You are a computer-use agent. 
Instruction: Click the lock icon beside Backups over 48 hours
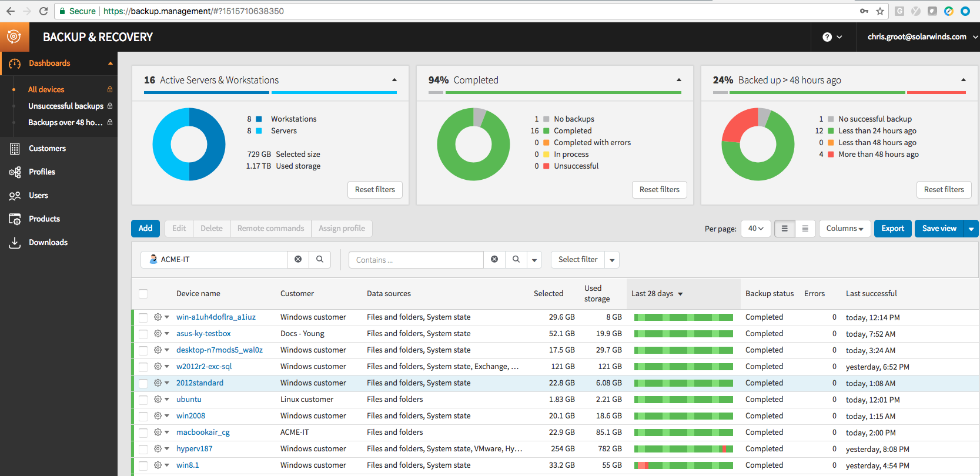pyautogui.click(x=110, y=122)
